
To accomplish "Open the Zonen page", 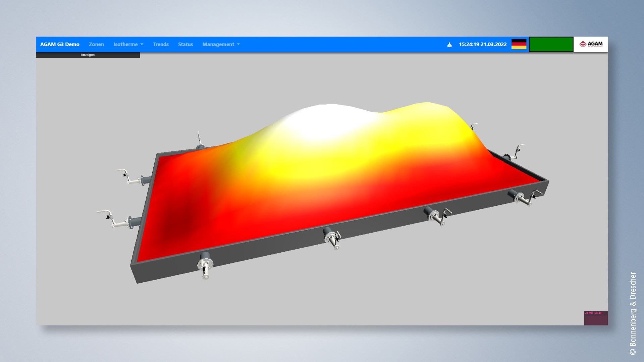I will tap(96, 44).
